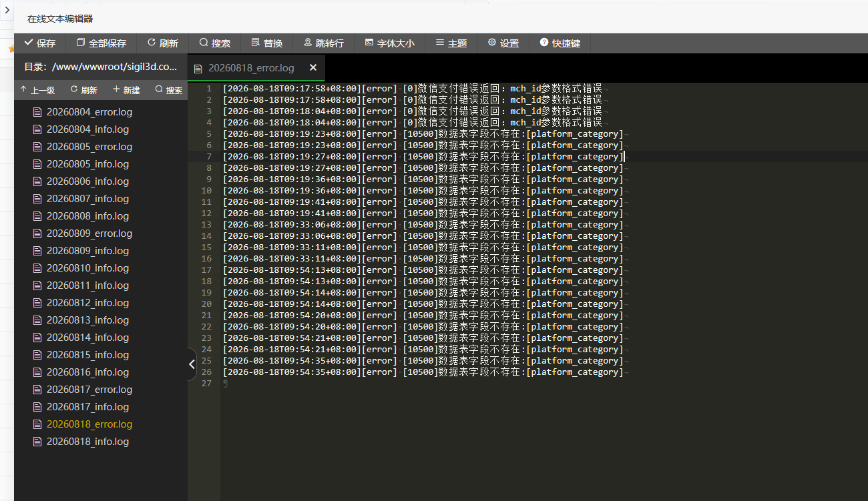This screenshot has height=501, width=868.
Task: Open file 20260804_info.log
Action: (x=87, y=129)
